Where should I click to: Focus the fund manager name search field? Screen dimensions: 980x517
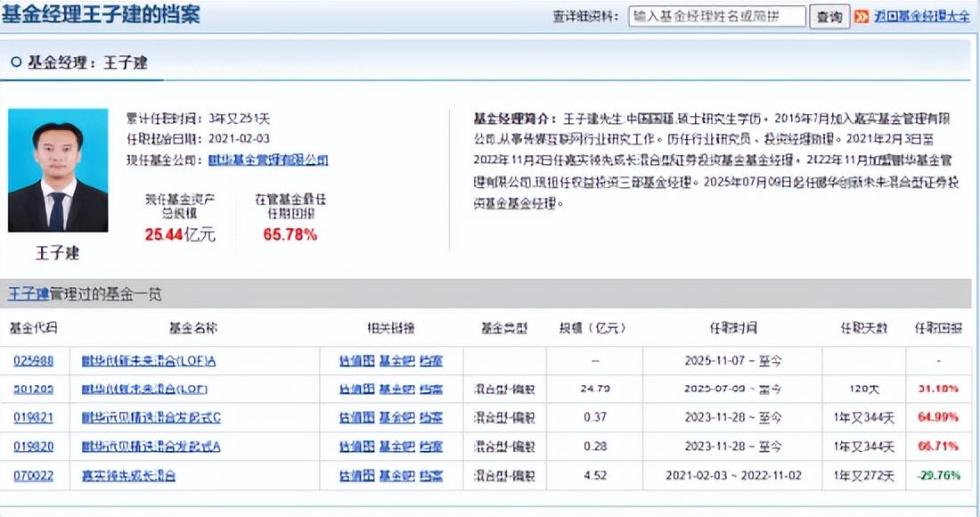click(x=716, y=16)
